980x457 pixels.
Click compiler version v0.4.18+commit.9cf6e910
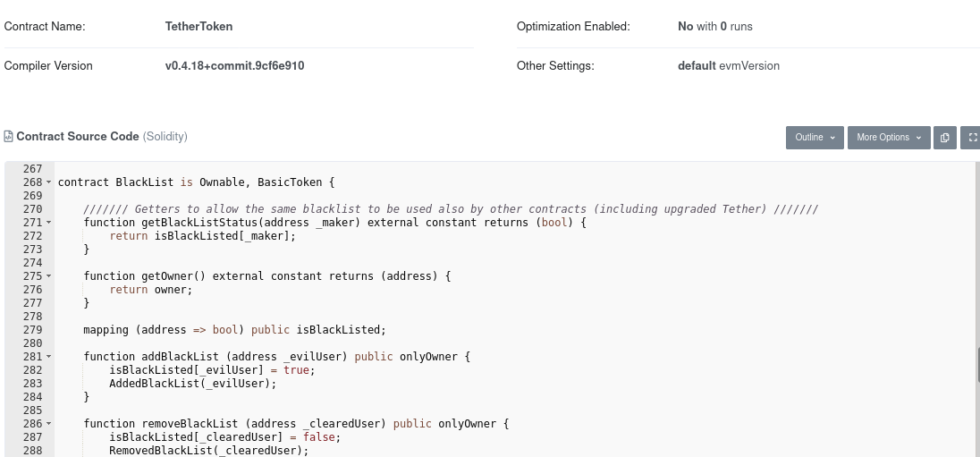234,65
